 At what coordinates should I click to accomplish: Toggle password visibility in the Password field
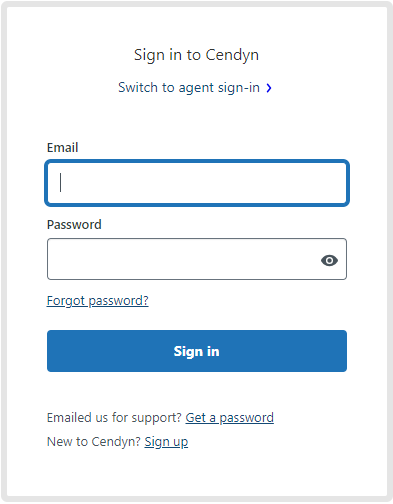329,260
